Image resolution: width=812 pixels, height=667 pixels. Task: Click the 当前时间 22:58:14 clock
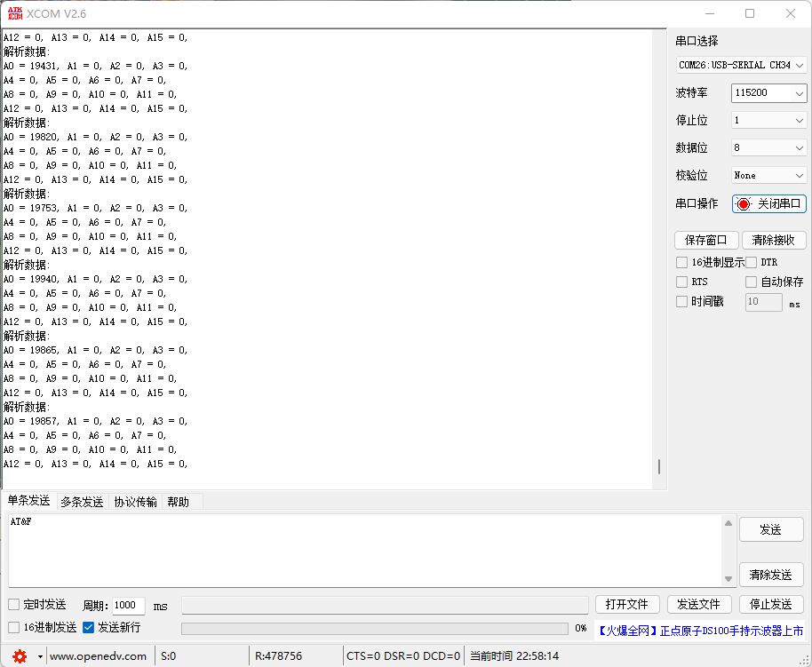pyautogui.click(x=514, y=656)
